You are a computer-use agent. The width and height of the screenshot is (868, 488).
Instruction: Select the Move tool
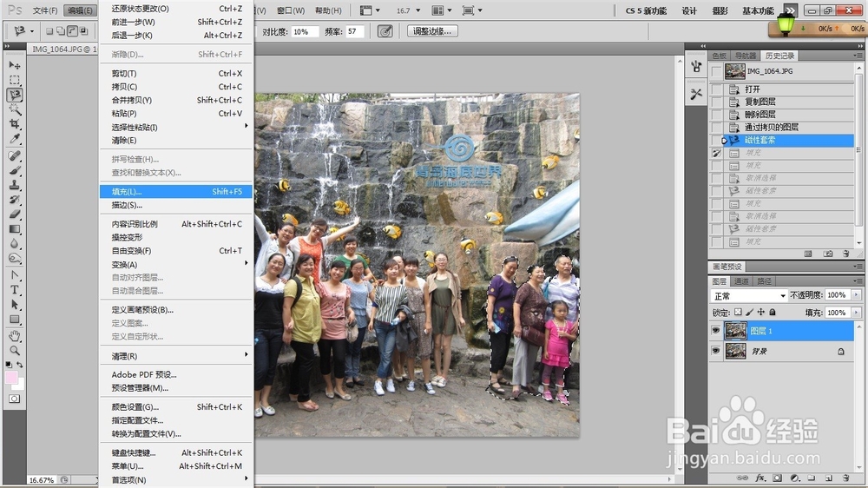pyautogui.click(x=15, y=65)
